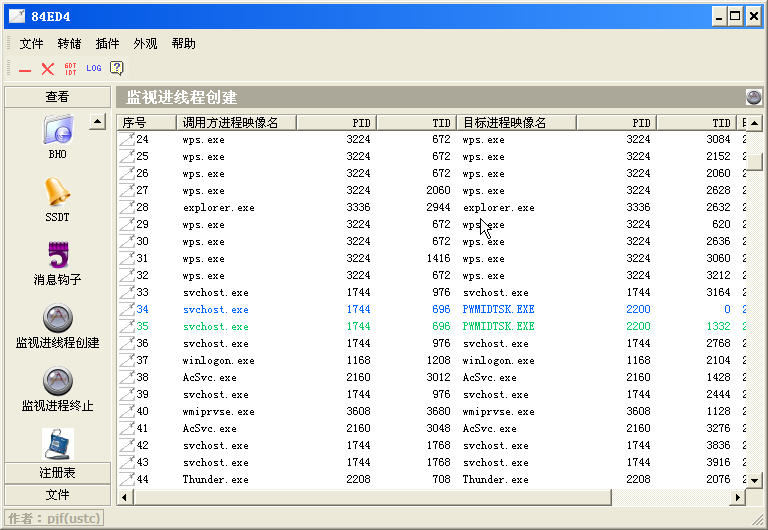Viewport: 768px width, 530px height.
Task: Select the SSDT bell icon
Action: point(57,192)
